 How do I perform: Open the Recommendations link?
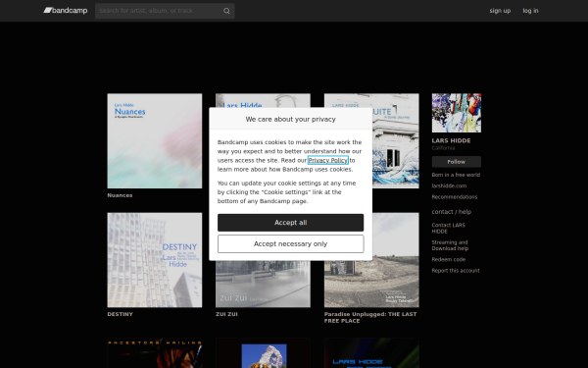(455, 197)
